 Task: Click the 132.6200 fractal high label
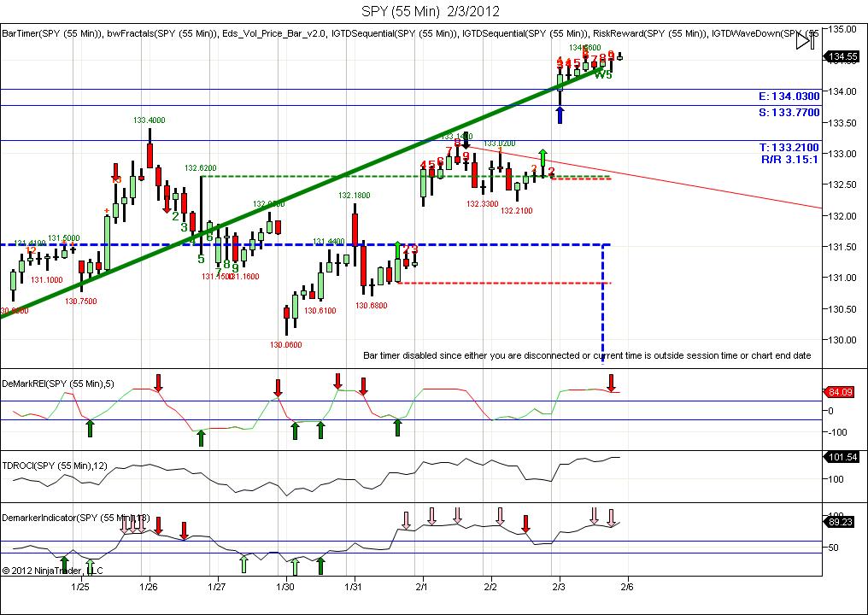pyautogui.click(x=201, y=167)
